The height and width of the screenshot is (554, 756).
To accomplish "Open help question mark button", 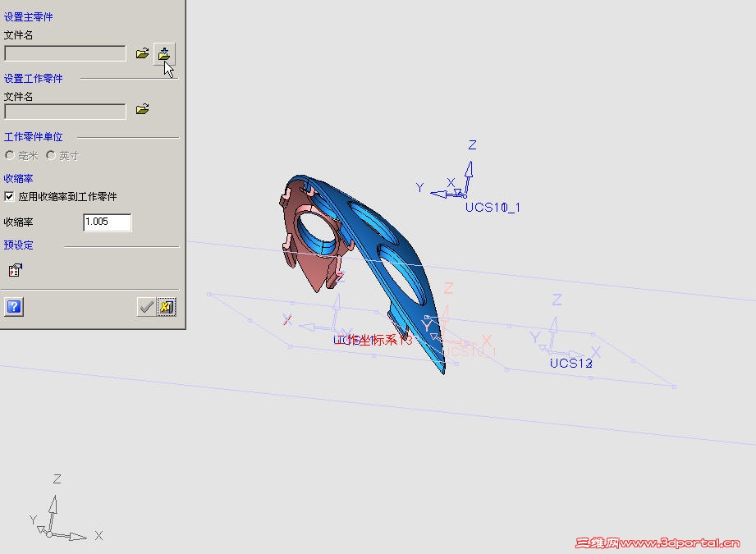I will [14, 307].
